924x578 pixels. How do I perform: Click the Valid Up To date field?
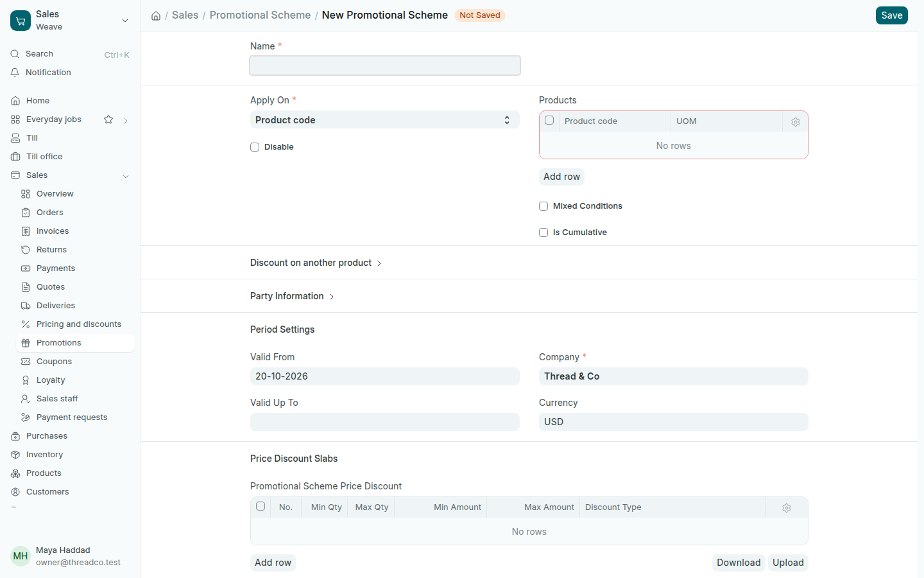[385, 422]
